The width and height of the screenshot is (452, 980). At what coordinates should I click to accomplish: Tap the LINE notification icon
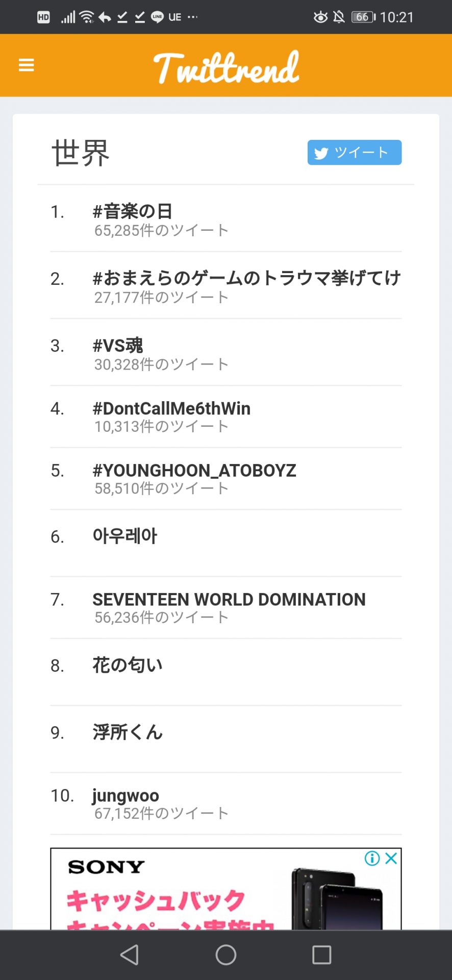coord(157,17)
